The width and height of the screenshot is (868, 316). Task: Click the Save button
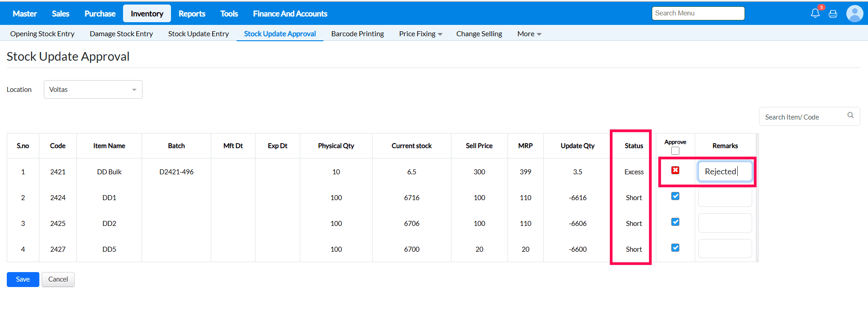click(x=23, y=279)
